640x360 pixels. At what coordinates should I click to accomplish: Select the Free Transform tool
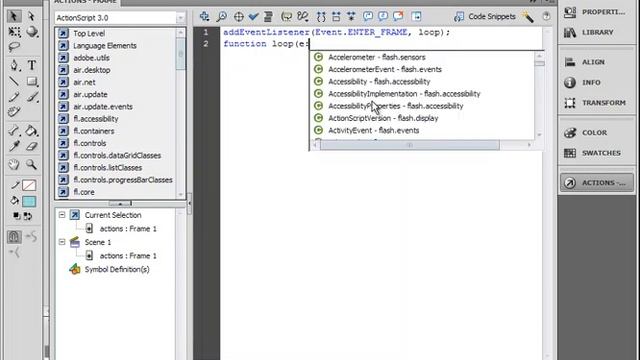[14, 32]
